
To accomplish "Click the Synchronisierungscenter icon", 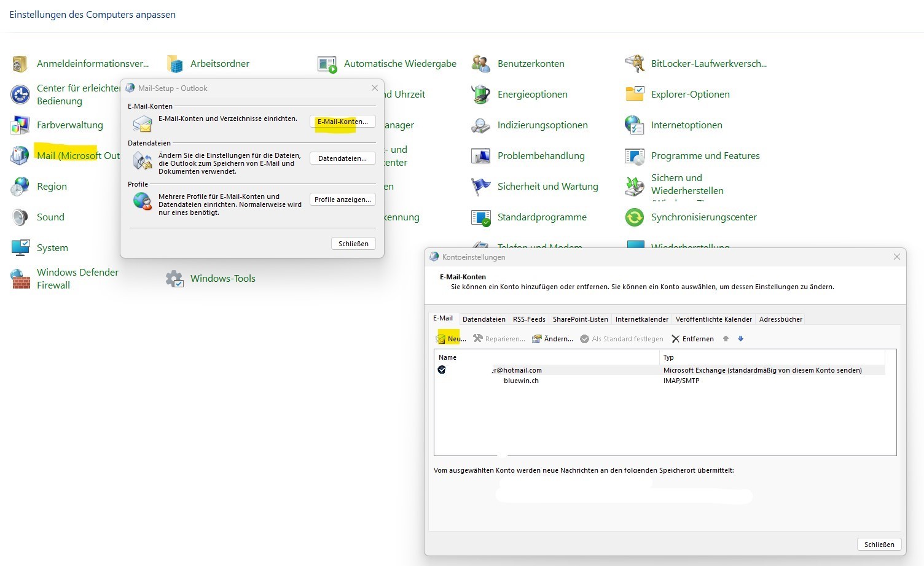I will click(634, 217).
